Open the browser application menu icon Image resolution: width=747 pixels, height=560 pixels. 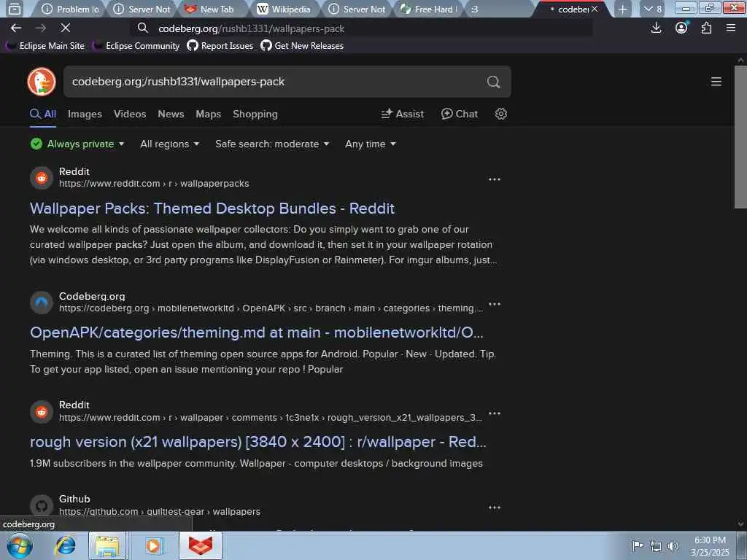click(x=731, y=28)
